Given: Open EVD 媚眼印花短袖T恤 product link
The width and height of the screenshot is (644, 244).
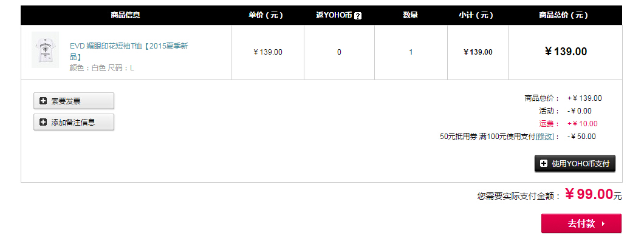Looking at the screenshot, I should pyautogui.click(x=129, y=51).
